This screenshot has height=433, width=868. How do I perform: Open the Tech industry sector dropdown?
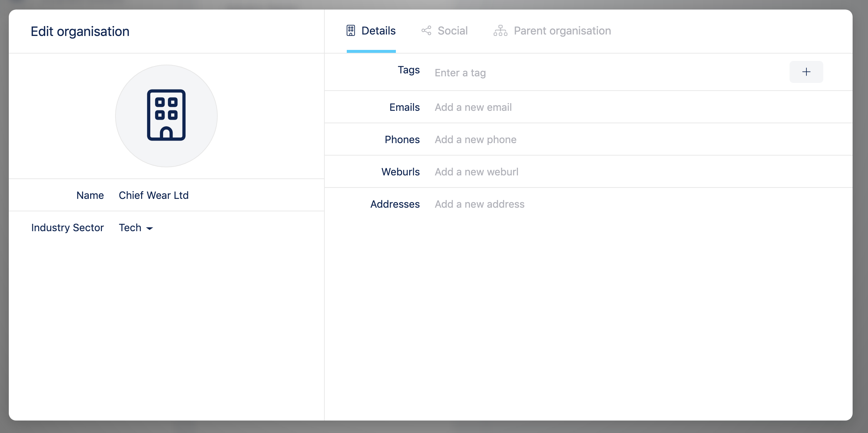tap(130, 228)
